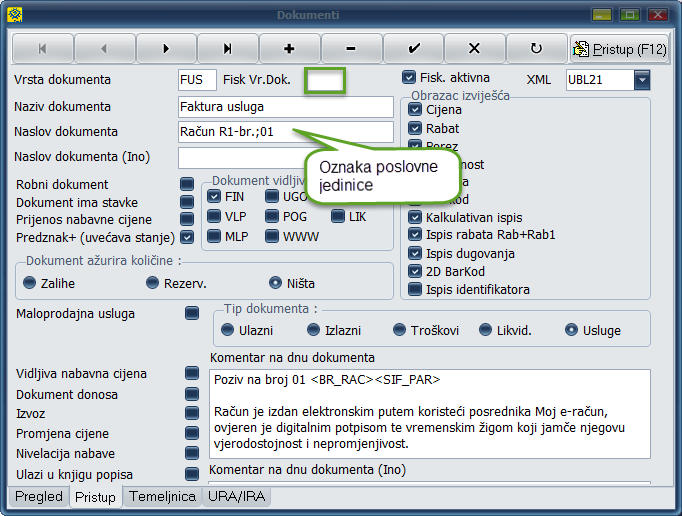This screenshot has height=516, width=682.
Task: Go to previous record arrow
Action: point(104,48)
